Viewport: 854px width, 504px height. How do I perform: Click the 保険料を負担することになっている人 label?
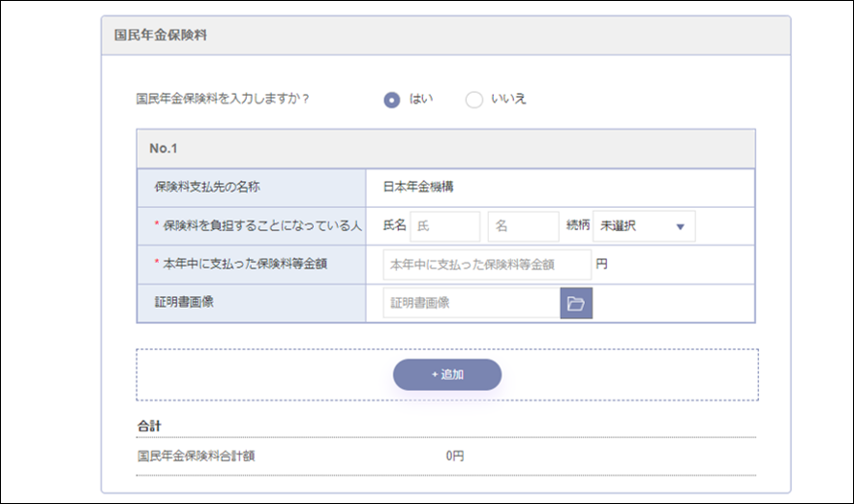[x=257, y=226]
